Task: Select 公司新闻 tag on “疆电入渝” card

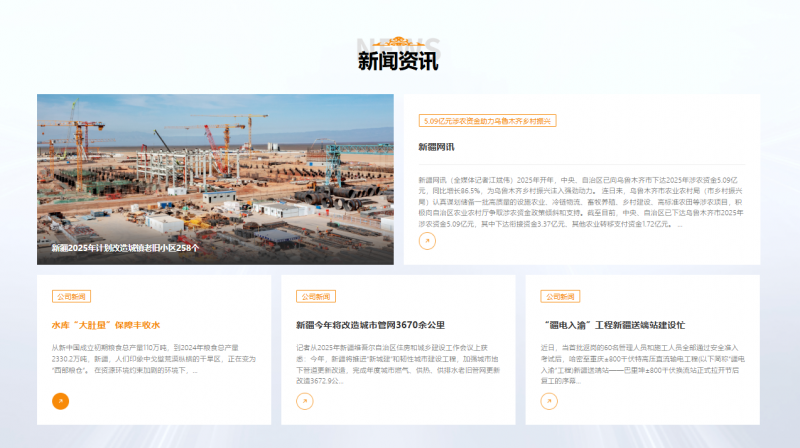Action: pyautogui.click(x=559, y=297)
